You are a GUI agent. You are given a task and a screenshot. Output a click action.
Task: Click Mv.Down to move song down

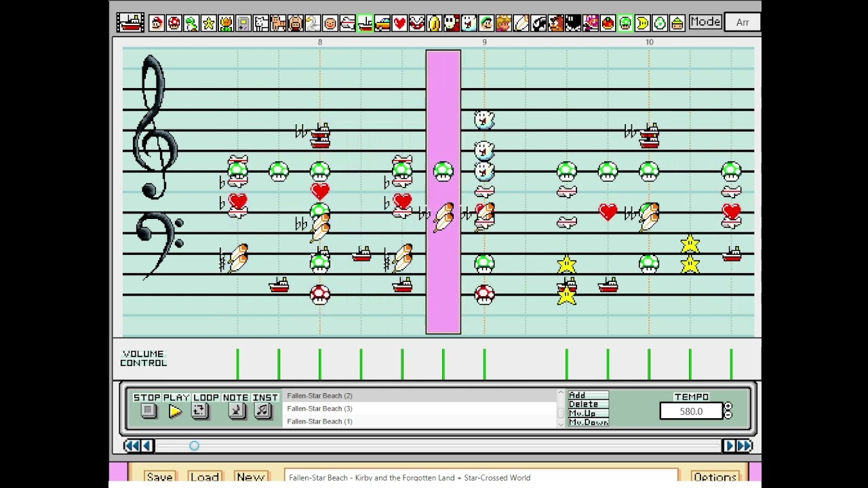tap(588, 422)
